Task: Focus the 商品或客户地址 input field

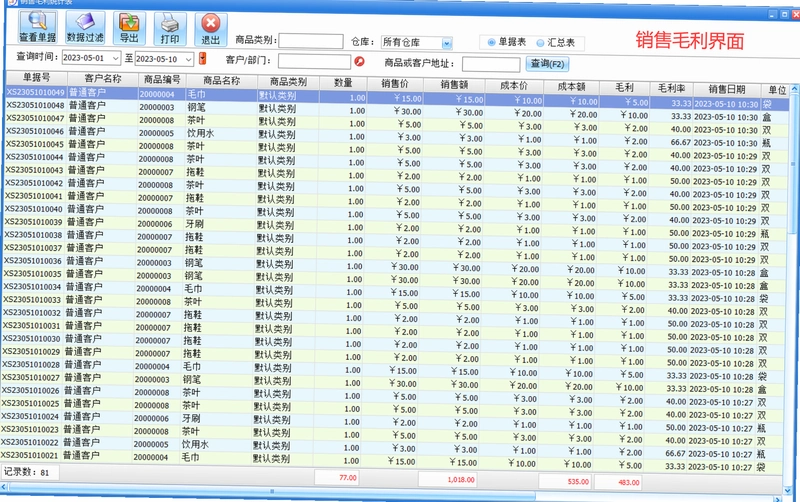Action: coord(491,64)
